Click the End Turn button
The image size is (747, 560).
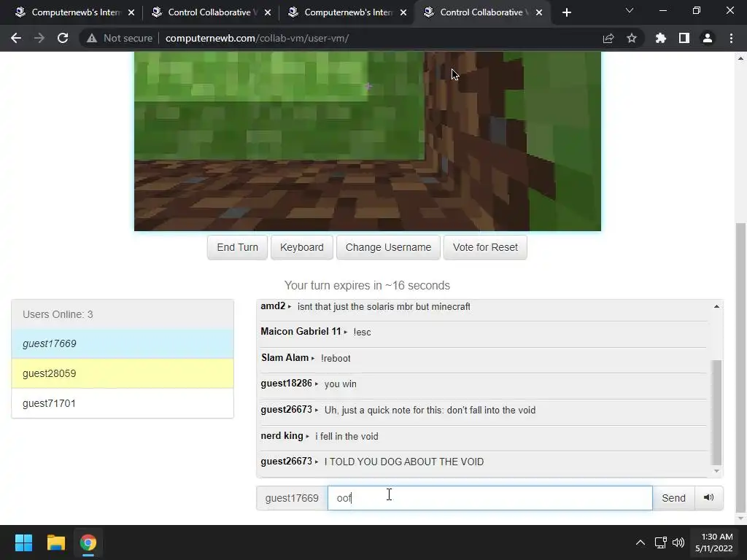(237, 247)
